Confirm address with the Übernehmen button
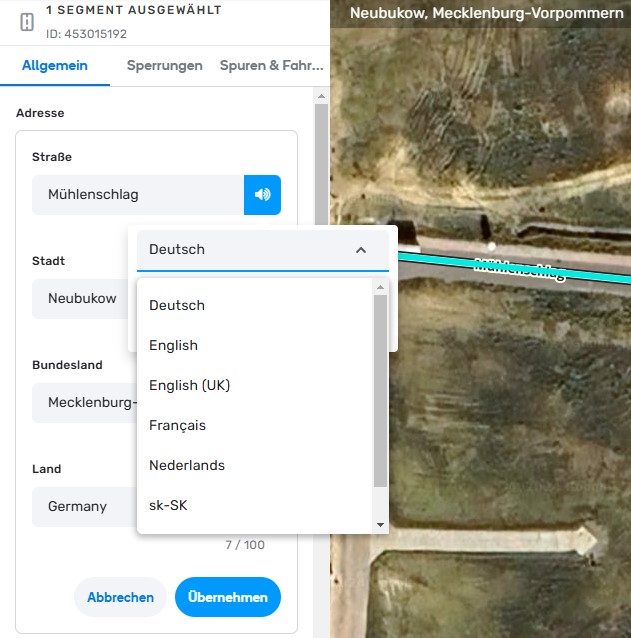Image resolution: width=631 pixels, height=638 pixels. click(227, 597)
